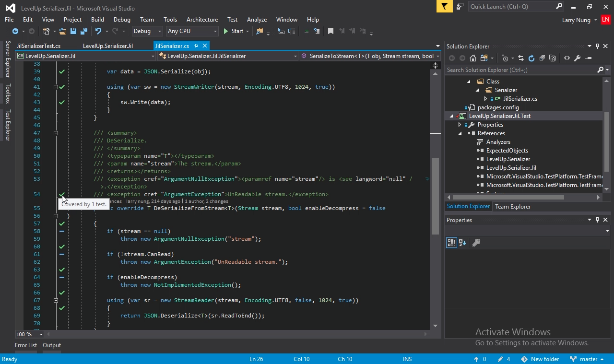614x364 pixels.
Task: Toggle Show All Files in Solution Explorer
Action: (x=553, y=58)
